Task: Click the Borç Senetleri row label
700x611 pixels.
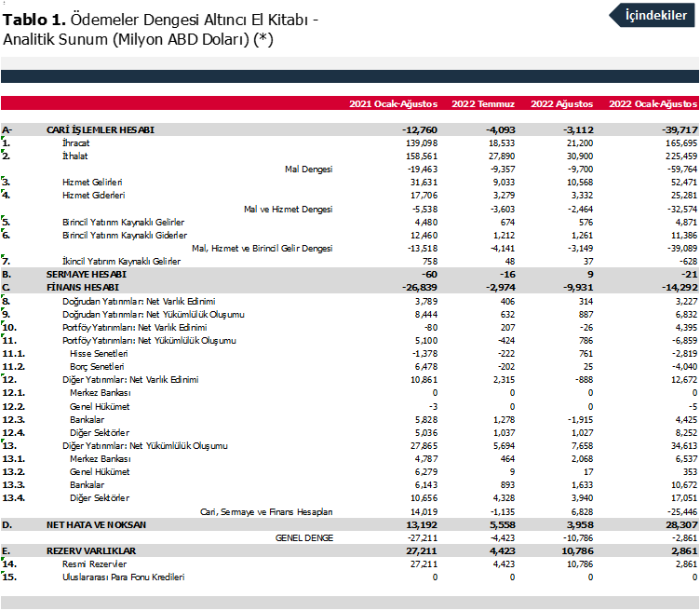Action: coord(97,366)
